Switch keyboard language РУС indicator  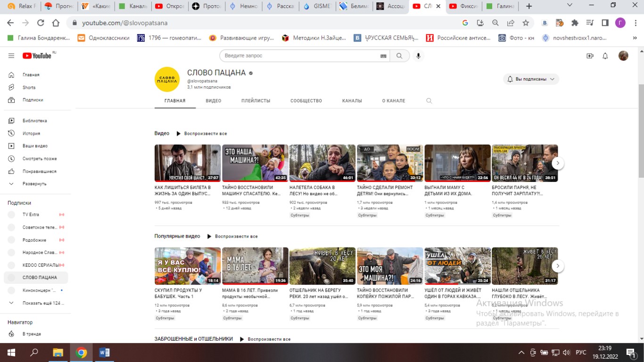[581, 353]
